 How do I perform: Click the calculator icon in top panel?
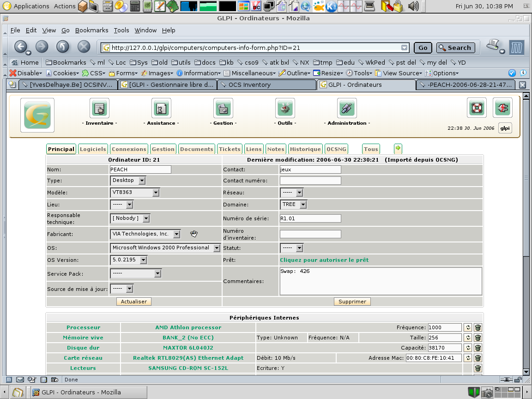coord(135,6)
